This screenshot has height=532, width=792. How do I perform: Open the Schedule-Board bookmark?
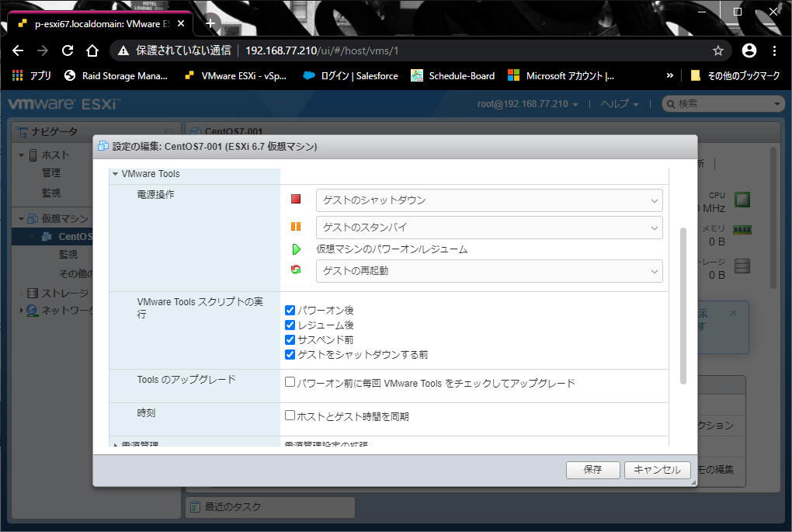point(453,76)
